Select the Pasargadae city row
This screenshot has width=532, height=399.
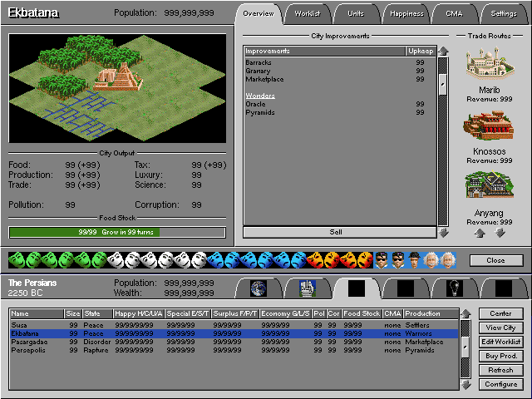(234, 342)
